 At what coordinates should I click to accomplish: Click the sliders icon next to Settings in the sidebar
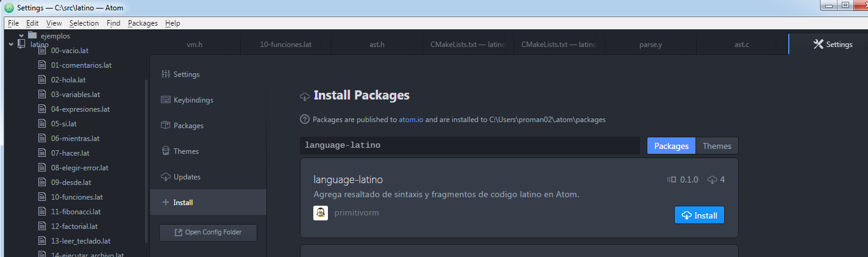click(x=165, y=74)
